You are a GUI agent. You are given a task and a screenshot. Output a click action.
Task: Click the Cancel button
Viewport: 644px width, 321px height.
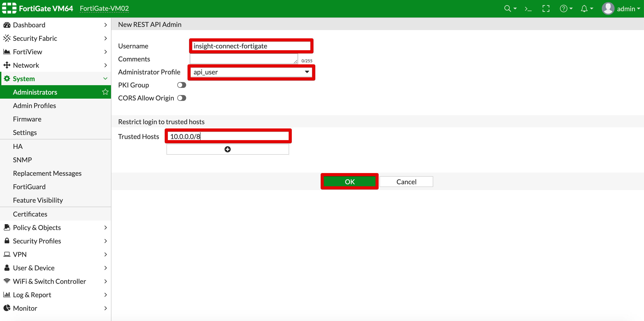click(406, 182)
